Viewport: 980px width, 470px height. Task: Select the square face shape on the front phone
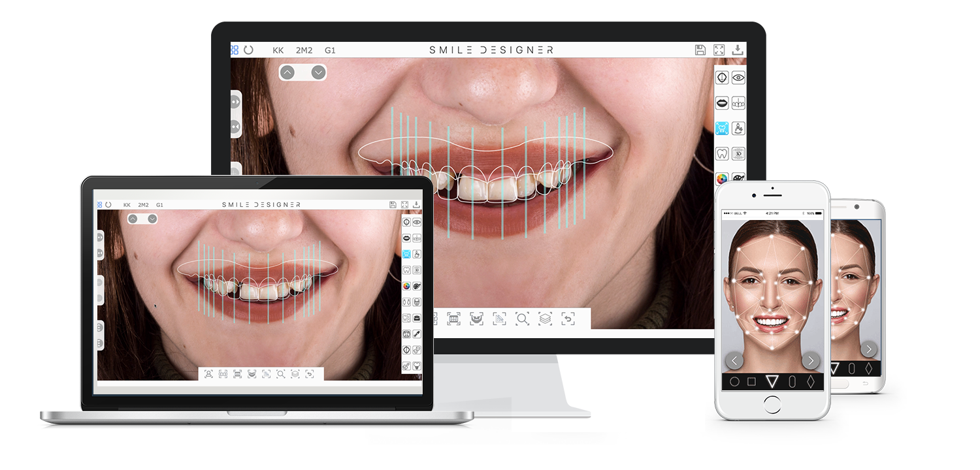pyautogui.click(x=751, y=382)
